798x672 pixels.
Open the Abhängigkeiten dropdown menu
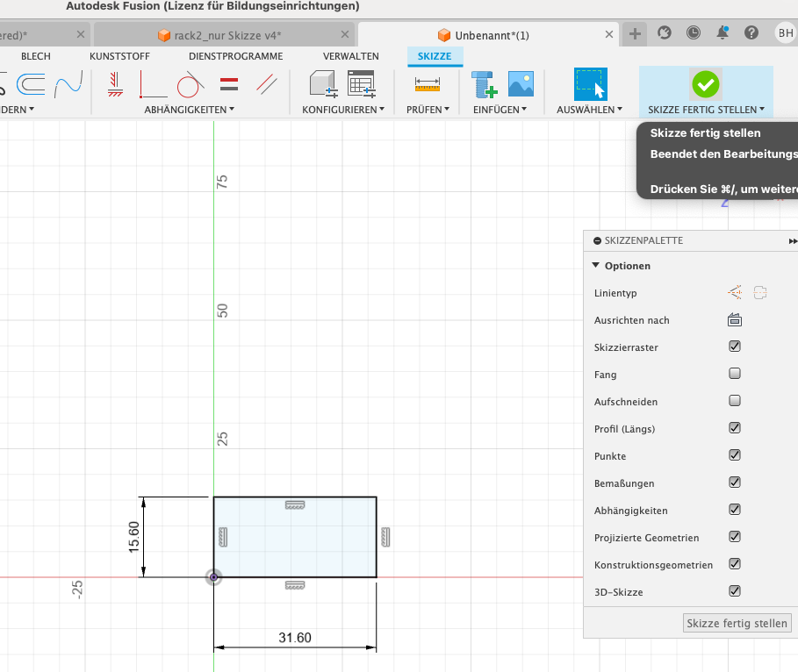click(x=190, y=110)
